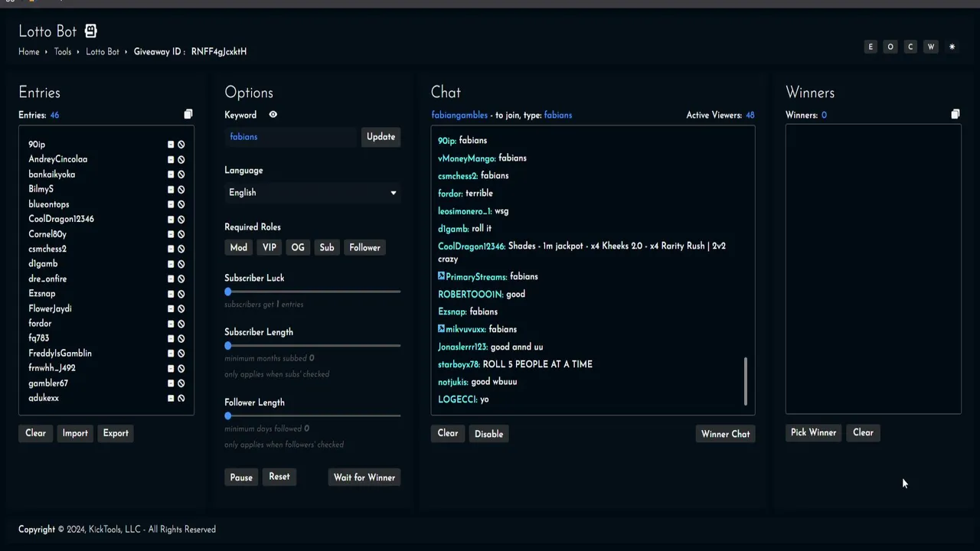Ban AndreyCincolaa with block icon

pos(181,160)
